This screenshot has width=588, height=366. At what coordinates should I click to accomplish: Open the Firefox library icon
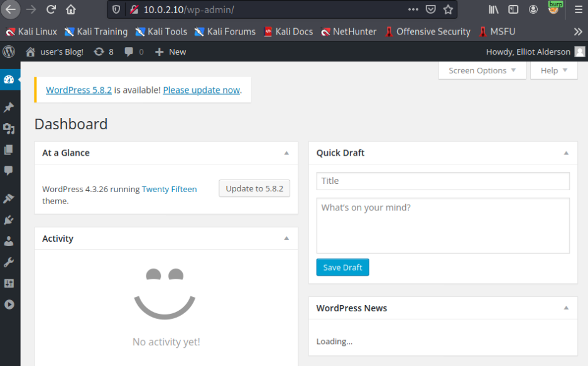(x=494, y=9)
